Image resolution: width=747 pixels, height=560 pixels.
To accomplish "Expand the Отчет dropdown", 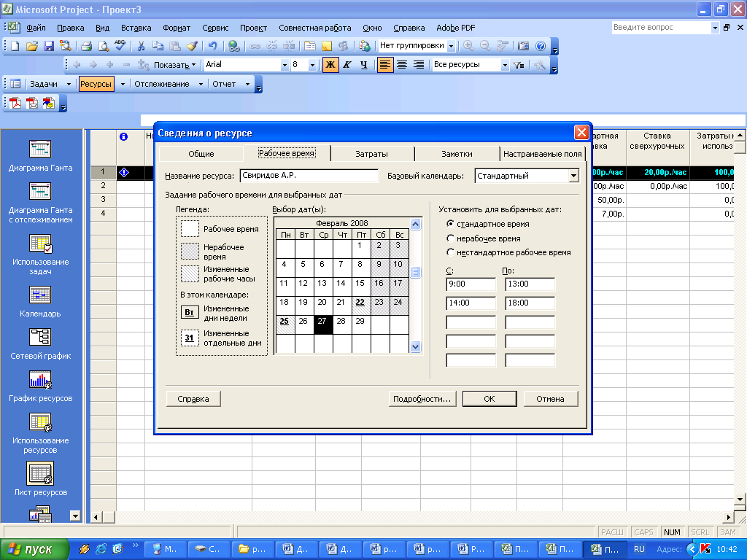I will coord(247,84).
